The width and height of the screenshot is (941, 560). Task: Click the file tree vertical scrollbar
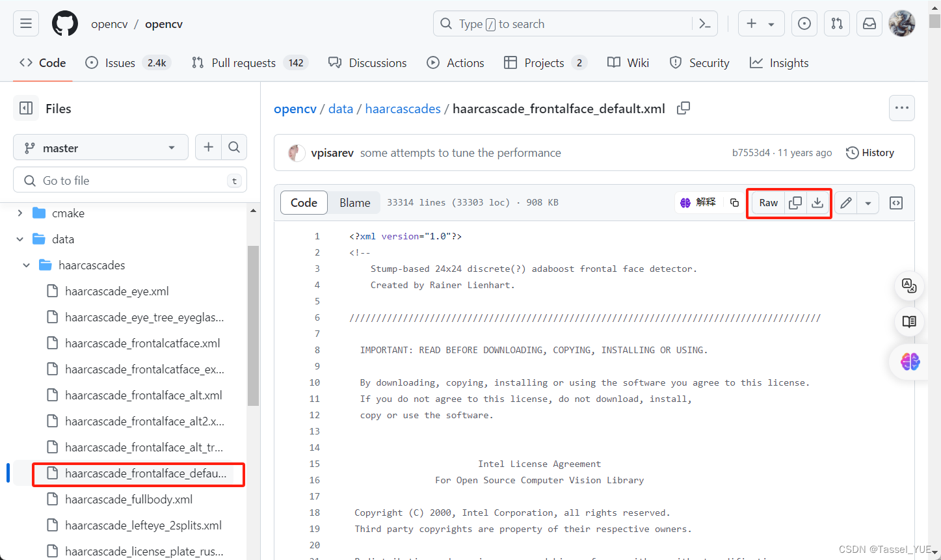[x=253, y=325]
